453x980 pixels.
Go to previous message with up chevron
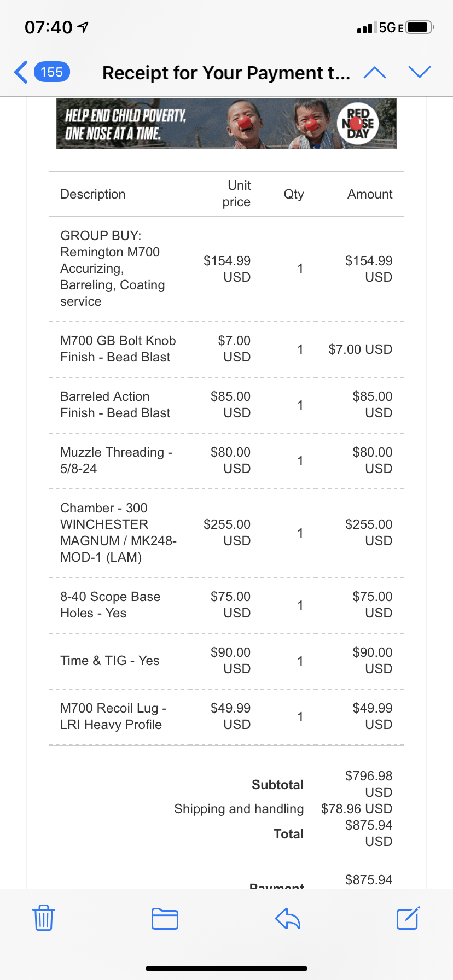(x=375, y=72)
